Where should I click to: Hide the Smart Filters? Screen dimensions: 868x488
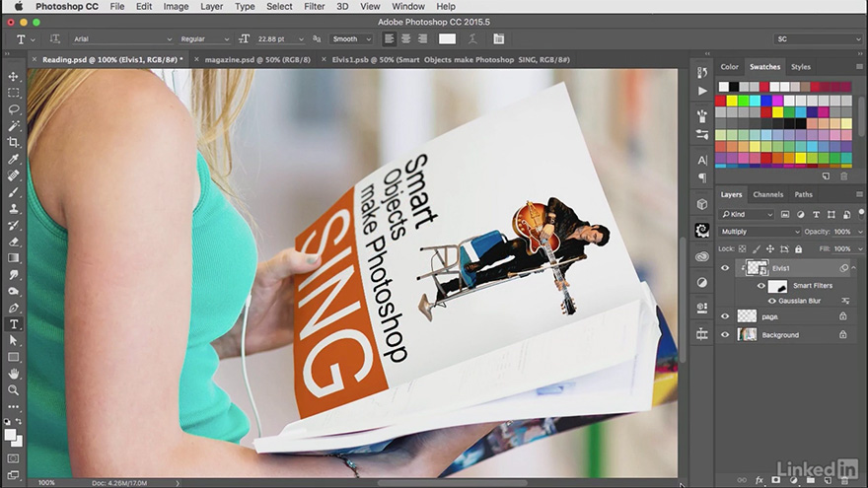(x=761, y=286)
